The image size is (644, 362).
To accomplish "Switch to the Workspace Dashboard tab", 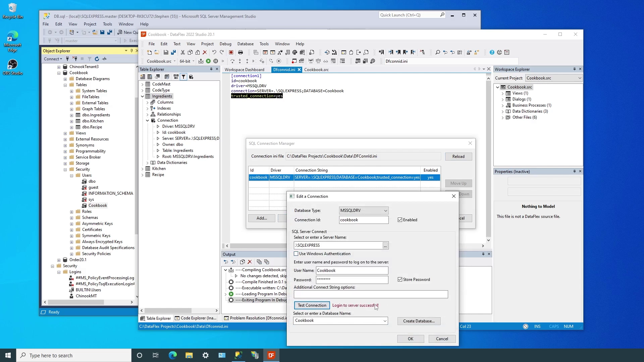I will (245, 70).
